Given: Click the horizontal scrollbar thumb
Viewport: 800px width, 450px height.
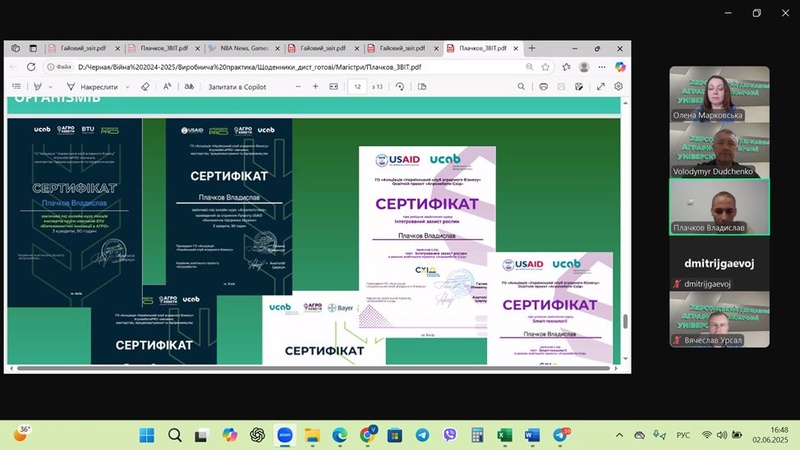Looking at the screenshot, I should point(313,368).
